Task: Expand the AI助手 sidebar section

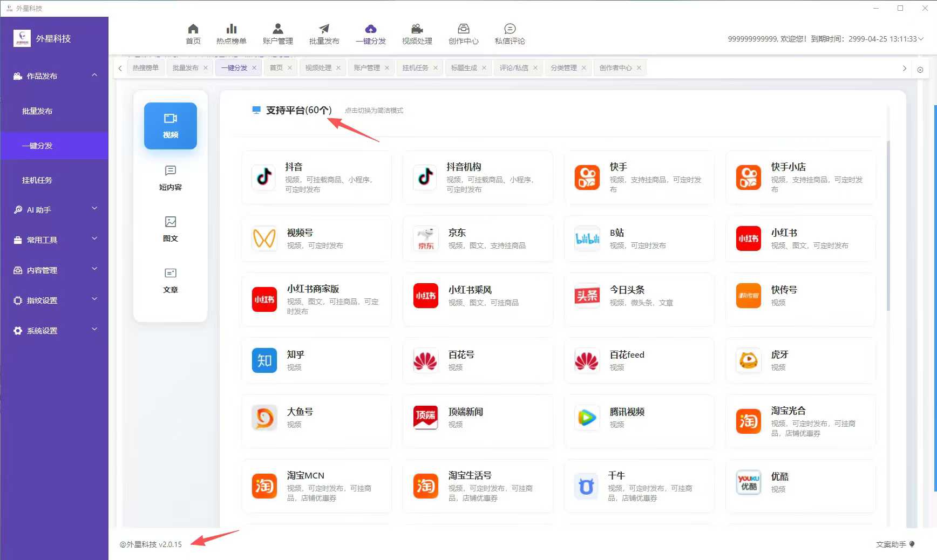Action: pyautogui.click(x=54, y=210)
